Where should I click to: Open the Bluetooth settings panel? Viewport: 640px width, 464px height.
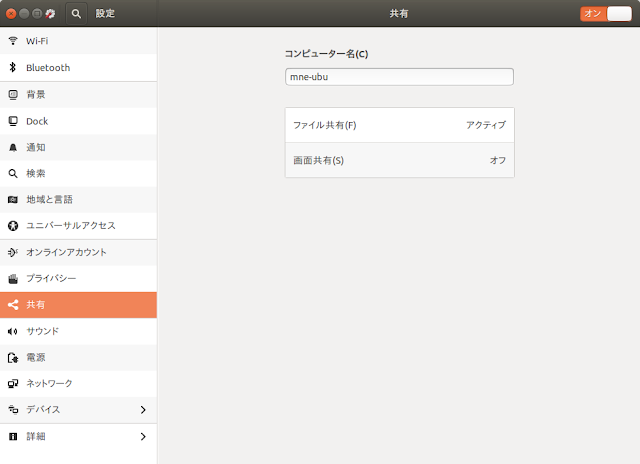(x=78, y=67)
